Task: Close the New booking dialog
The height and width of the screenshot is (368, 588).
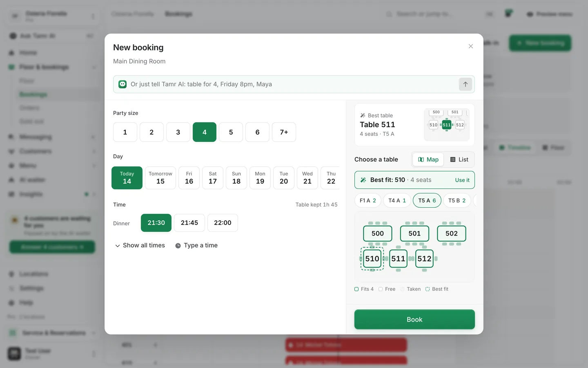Action: [471, 46]
